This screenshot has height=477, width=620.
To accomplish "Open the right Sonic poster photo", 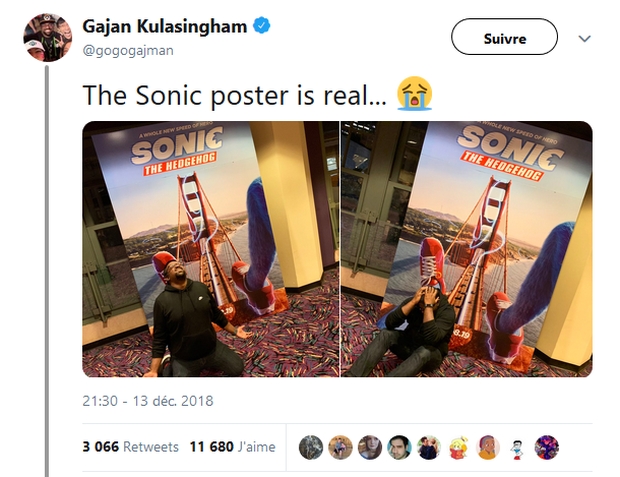I will point(466,249).
